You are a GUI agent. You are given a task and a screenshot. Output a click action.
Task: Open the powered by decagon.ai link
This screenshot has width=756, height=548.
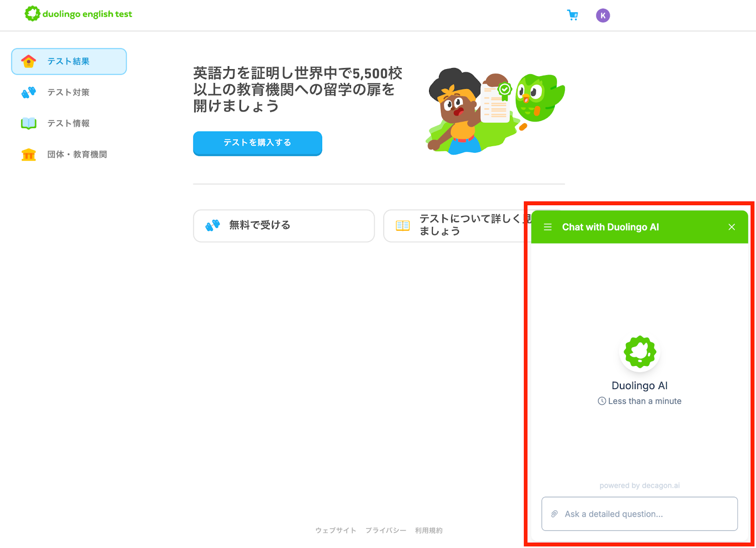pos(639,486)
